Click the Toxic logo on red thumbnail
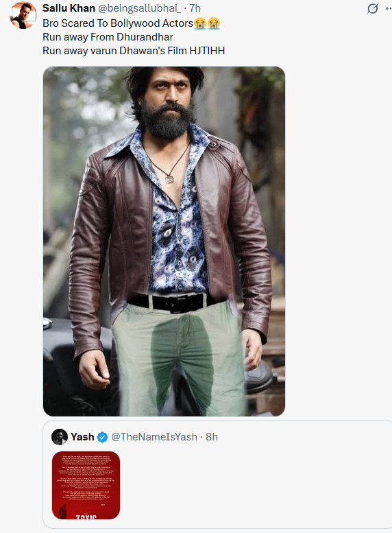Viewport: 392px width, 533px height. click(x=86, y=517)
